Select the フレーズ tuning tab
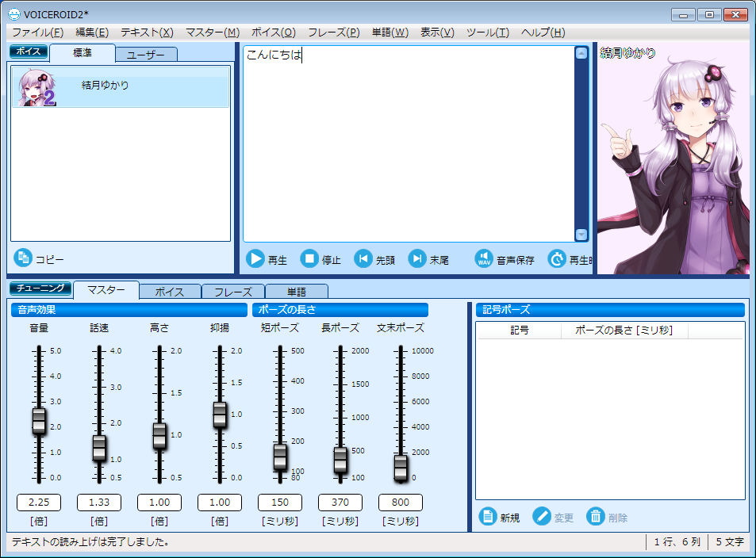 click(233, 292)
